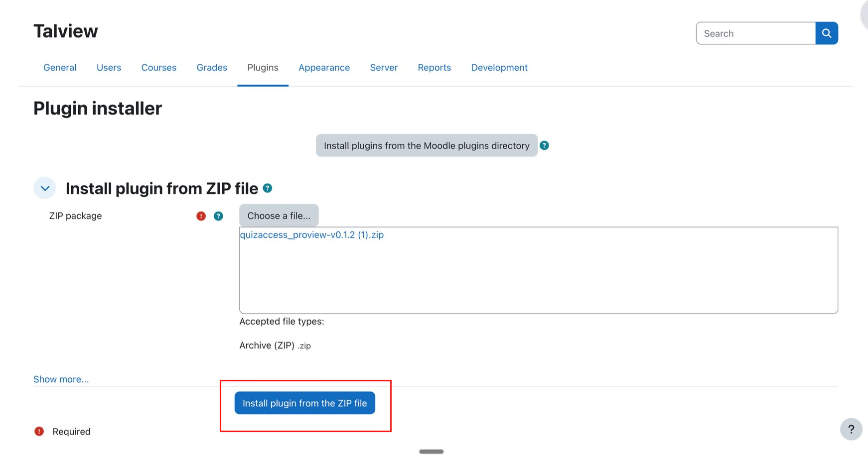
Task: Click Install plugins from the Moodle plugins directory
Action: point(427,145)
